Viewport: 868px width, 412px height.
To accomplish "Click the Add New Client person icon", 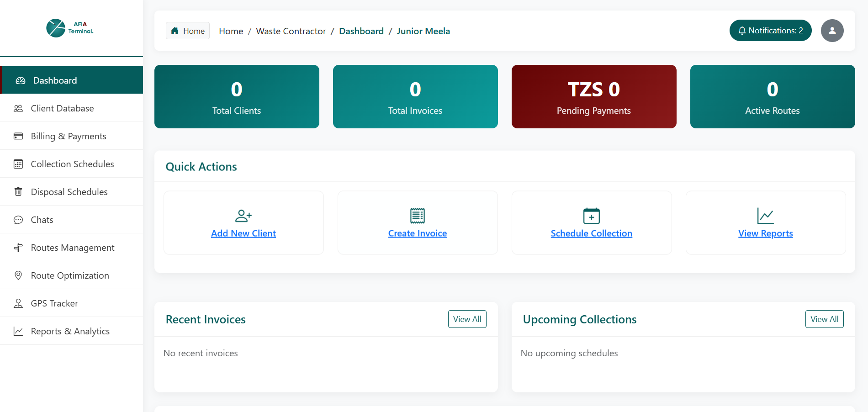I will click(x=243, y=215).
